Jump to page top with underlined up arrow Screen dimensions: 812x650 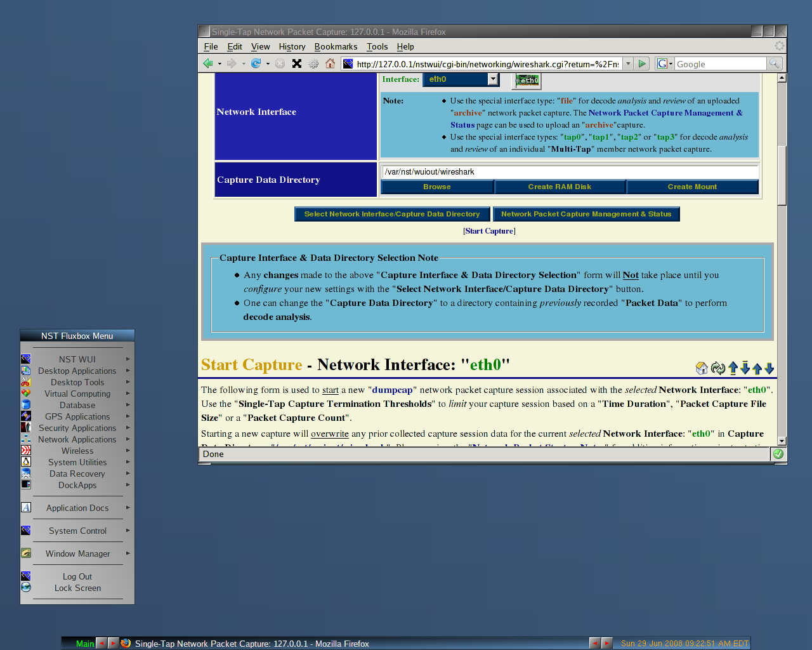pos(733,368)
